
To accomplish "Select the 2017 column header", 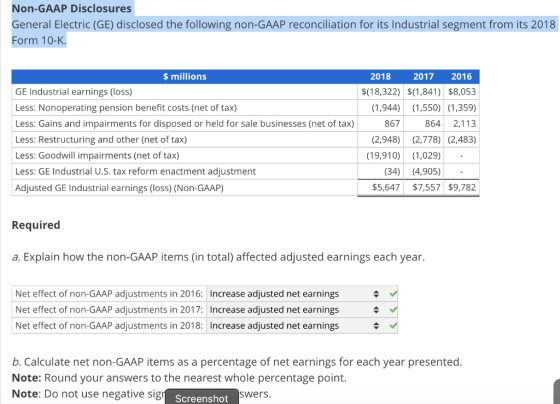I will pyautogui.click(x=423, y=76).
